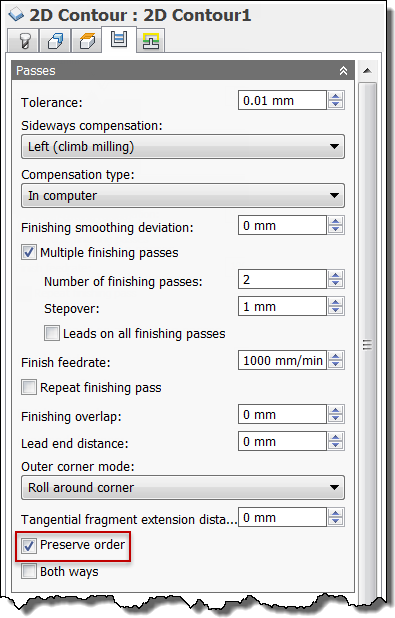Image resolution: width=395 pixels, height=618 pixels.
Task: Click the scrollbar up arrow
Action: click(x=367, y=71)
